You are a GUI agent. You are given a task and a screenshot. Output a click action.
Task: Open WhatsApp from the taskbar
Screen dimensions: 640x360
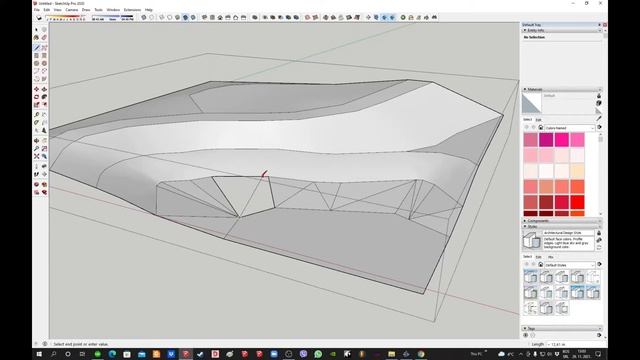coord(318,354)
